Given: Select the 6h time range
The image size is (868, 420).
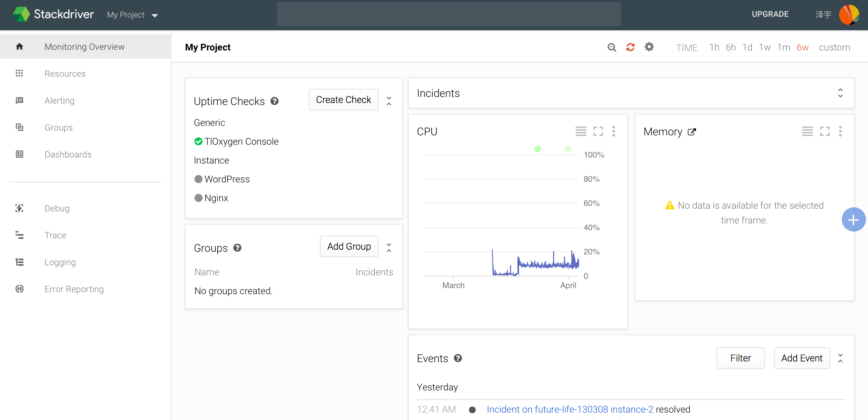Looking at the screenshot, I should (x=730, y=47).
